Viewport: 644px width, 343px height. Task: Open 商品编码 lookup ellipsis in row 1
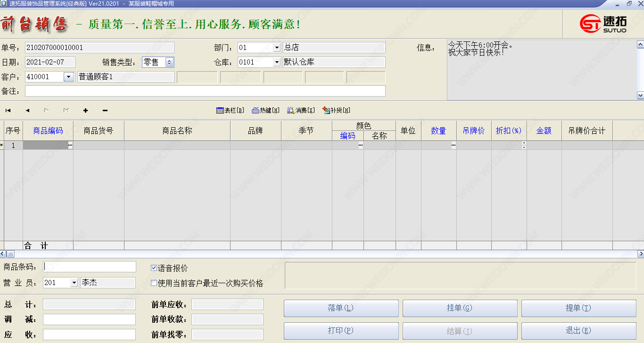pyautogui.click(x=70, y=146)
